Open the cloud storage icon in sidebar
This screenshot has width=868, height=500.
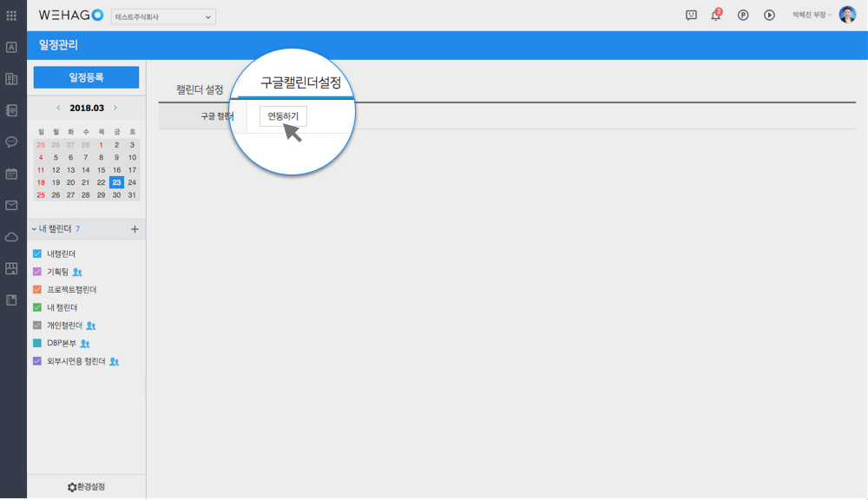coord(11,237)
